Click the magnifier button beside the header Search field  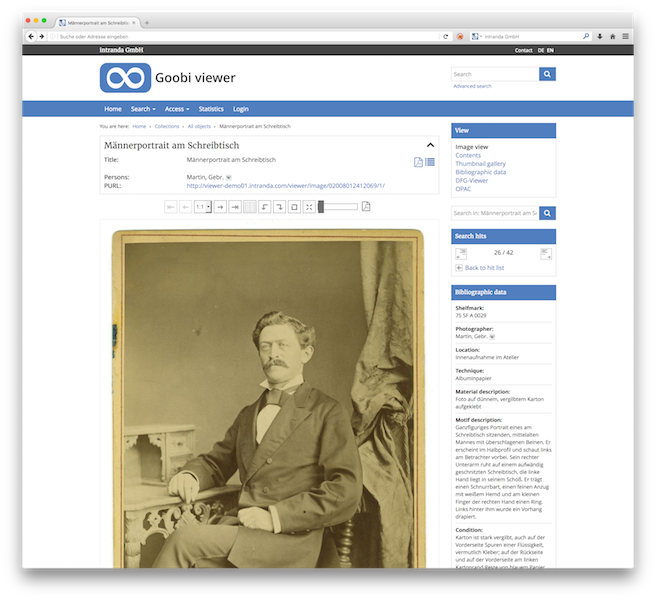(x=547, y=74)
